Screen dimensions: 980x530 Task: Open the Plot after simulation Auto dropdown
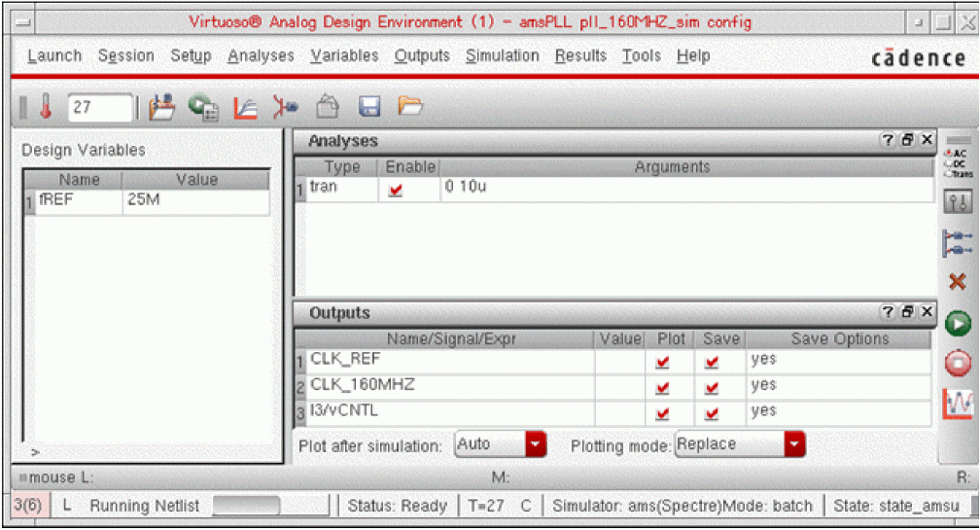click(x=501, y=444)
